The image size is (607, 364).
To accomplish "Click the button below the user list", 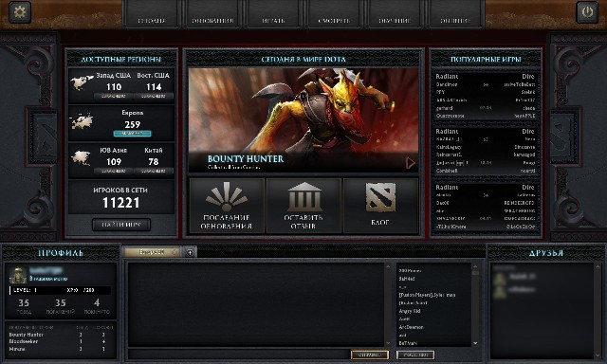I will (415, 355).
